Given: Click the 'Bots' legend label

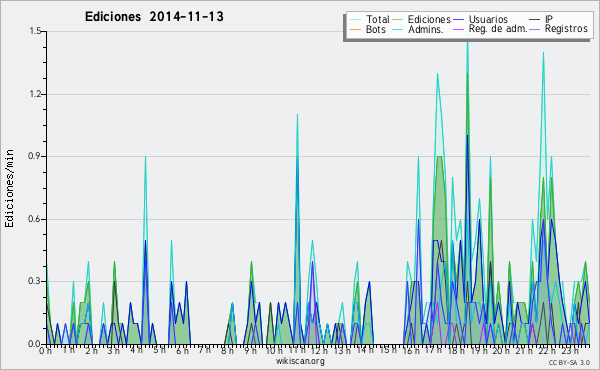Looking at the screenshot, I should [375, 29].
